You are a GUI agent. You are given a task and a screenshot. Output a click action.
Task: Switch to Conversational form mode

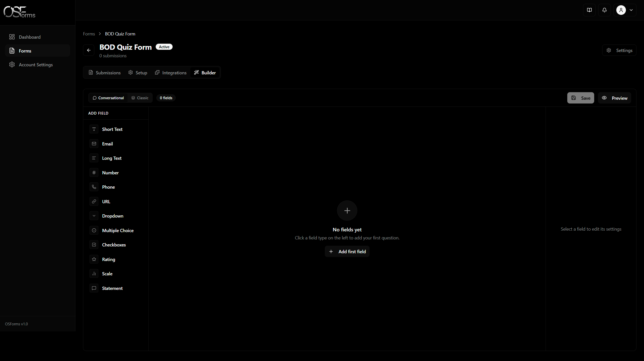coord(108,98)
